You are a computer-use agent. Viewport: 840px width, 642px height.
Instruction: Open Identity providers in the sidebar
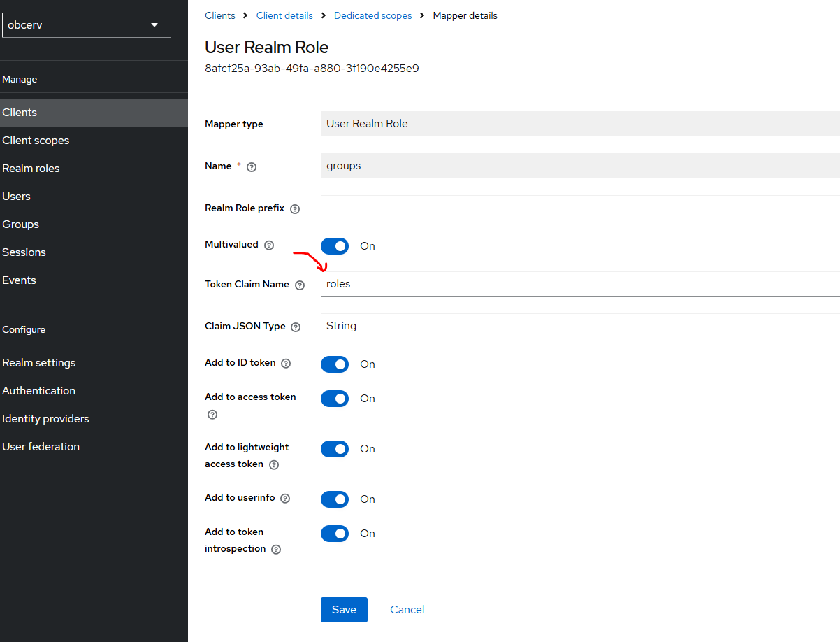pos(94,419)
